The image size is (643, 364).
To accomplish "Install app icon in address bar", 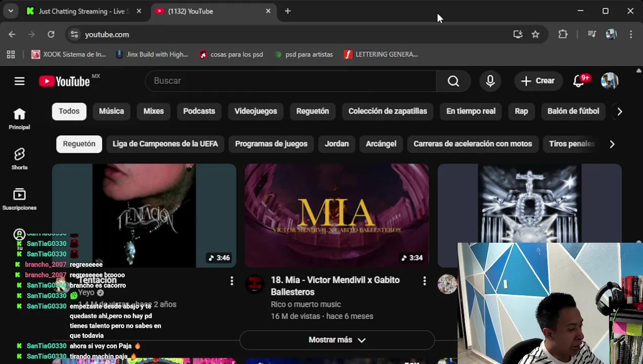I will [518, 34].
